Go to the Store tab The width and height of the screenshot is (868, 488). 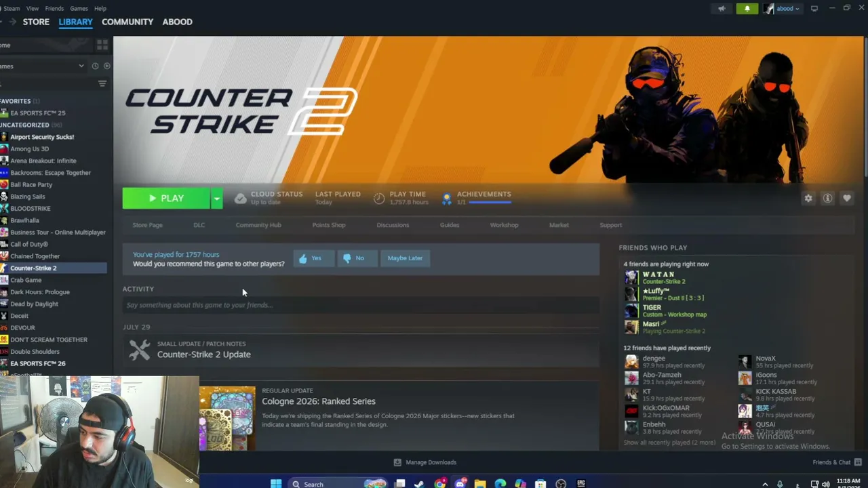pos(36,22)
